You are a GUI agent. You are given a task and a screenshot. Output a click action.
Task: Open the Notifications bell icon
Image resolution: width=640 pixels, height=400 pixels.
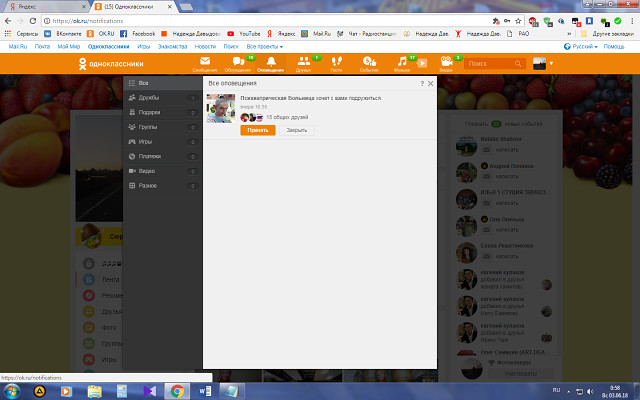[271, 62]
